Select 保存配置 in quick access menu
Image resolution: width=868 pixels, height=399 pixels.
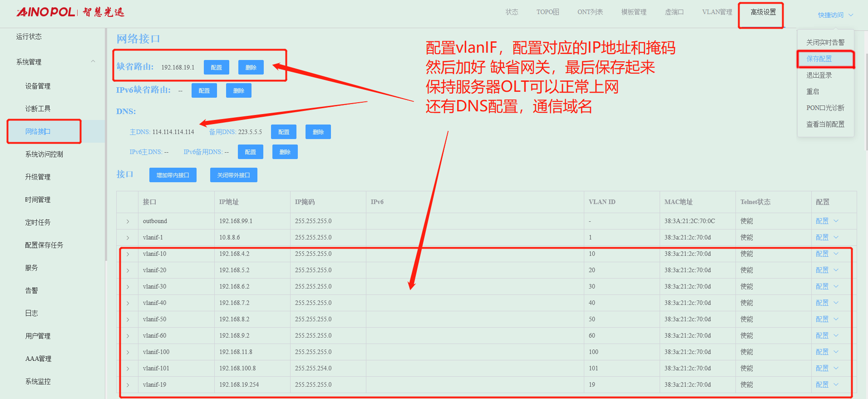(x=819, y=59)
